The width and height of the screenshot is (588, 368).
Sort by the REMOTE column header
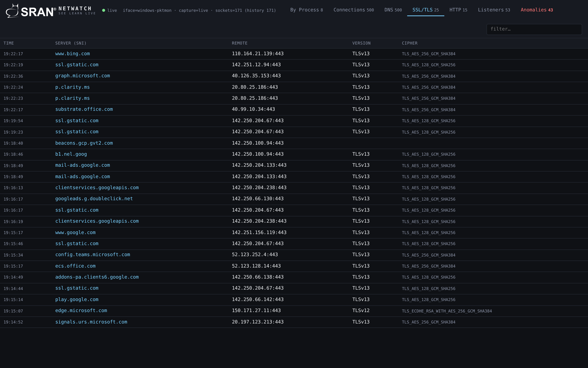[x=240, y=43]
